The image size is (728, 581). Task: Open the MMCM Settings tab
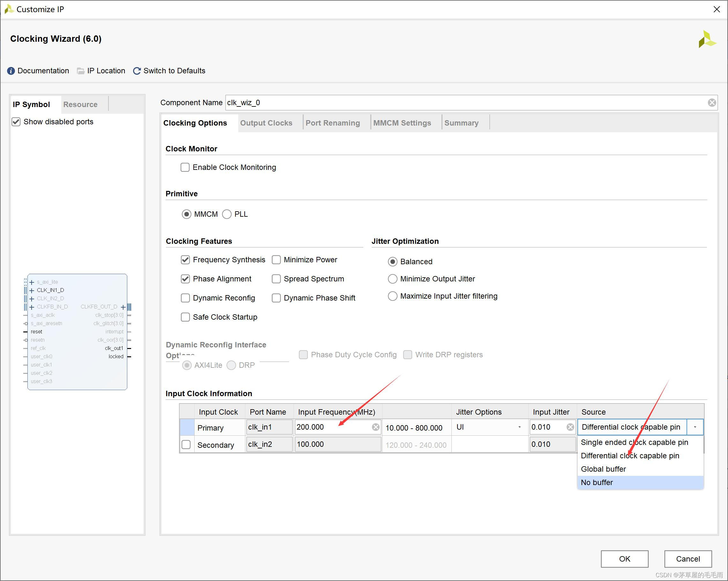click(x=402, y=123)
